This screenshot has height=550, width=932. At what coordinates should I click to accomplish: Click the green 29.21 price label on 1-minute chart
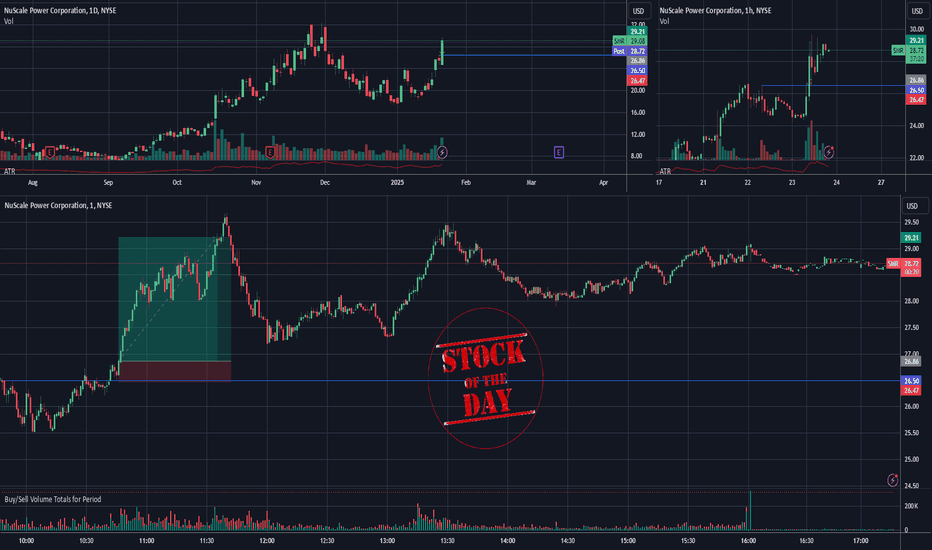point(912,238)
